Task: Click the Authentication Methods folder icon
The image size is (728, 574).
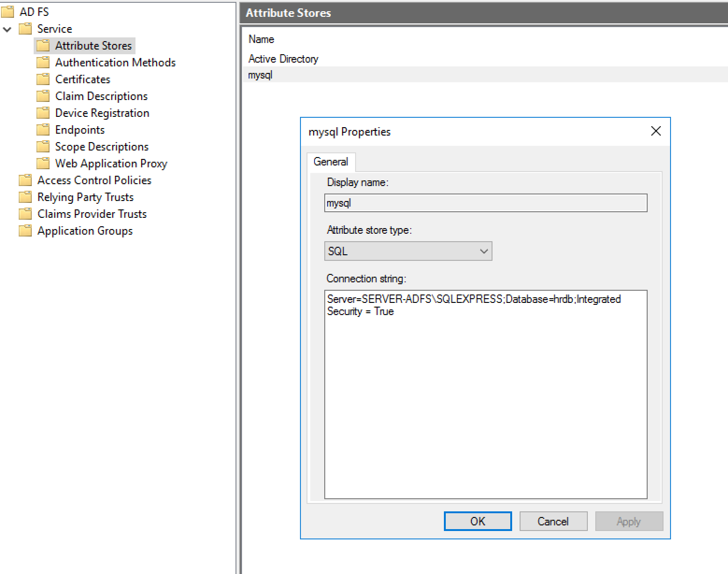Action: (43, 63)
